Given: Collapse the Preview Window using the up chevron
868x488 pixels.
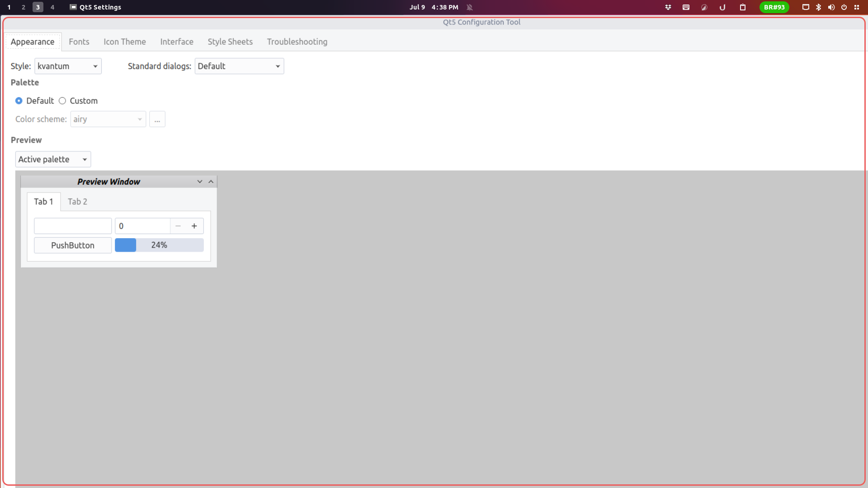Looking at the screenshot, I should point(211,181).
